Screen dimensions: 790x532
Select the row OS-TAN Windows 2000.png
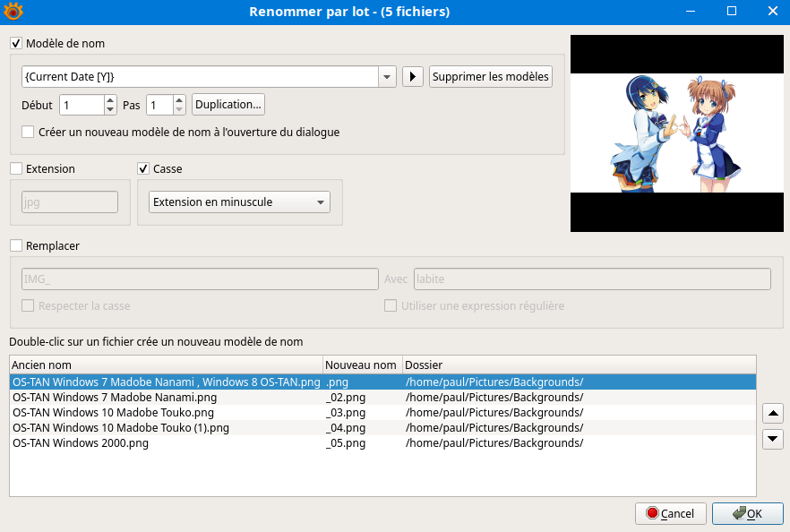pos(382,442)
